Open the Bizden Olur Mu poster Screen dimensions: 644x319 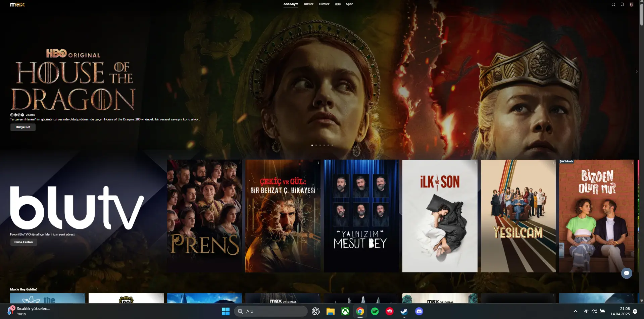597,216
